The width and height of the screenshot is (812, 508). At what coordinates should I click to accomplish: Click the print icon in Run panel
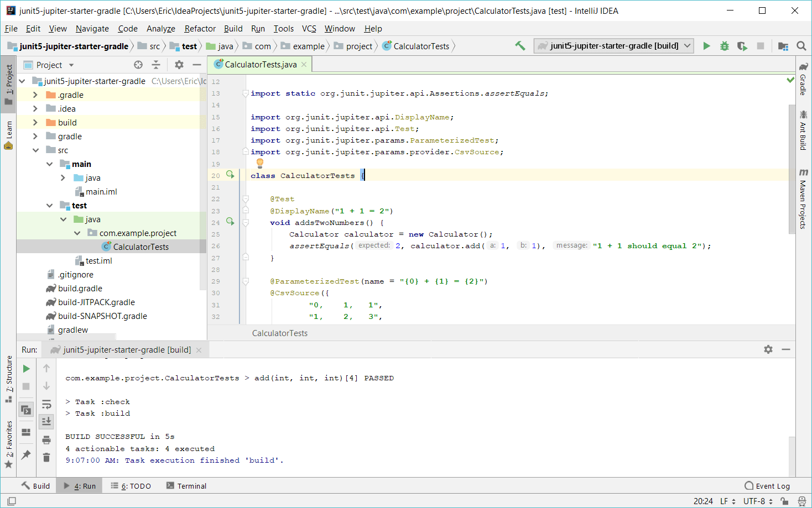(46, 440)
